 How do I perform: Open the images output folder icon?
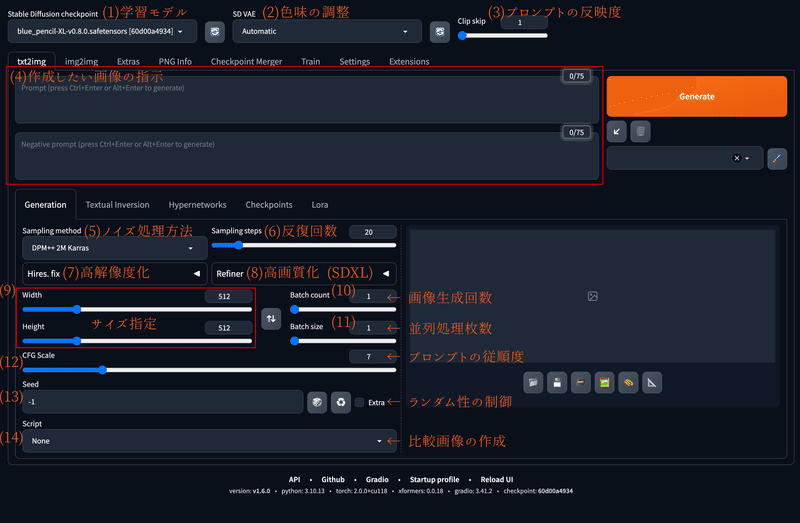pyautogui.click(x=533, y=383)
